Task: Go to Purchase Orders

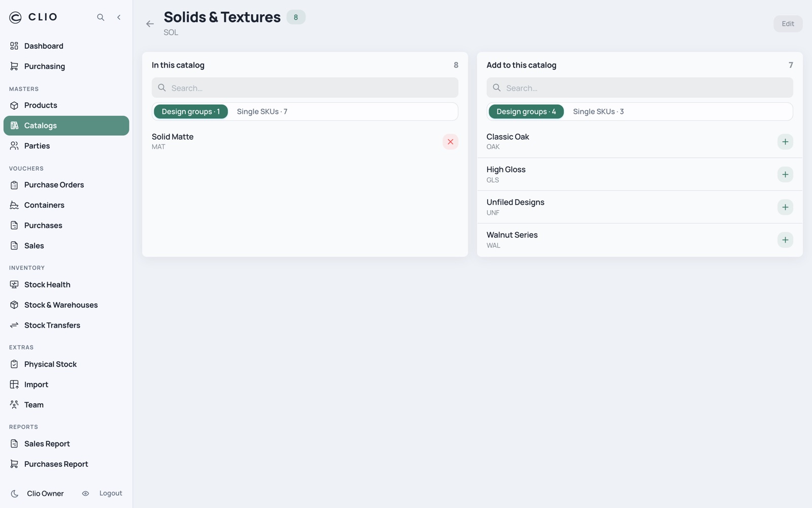Action: [66, 185]
